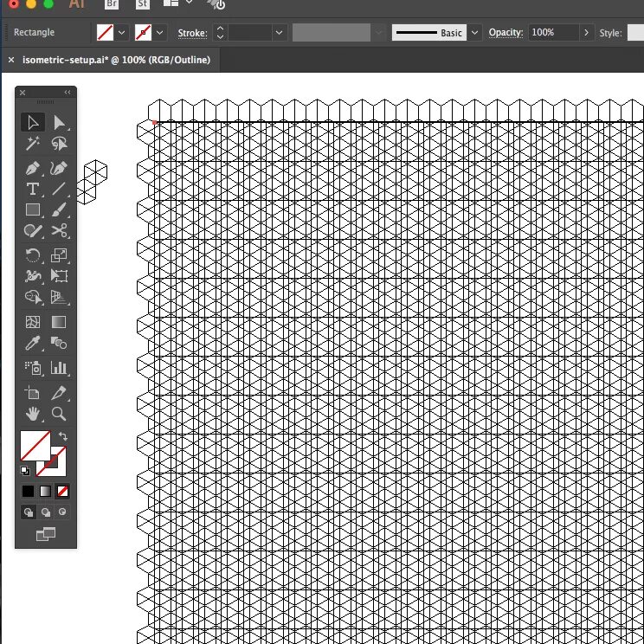Select the Pen tool
Screen dimensions: 644x644
[32, 168]
